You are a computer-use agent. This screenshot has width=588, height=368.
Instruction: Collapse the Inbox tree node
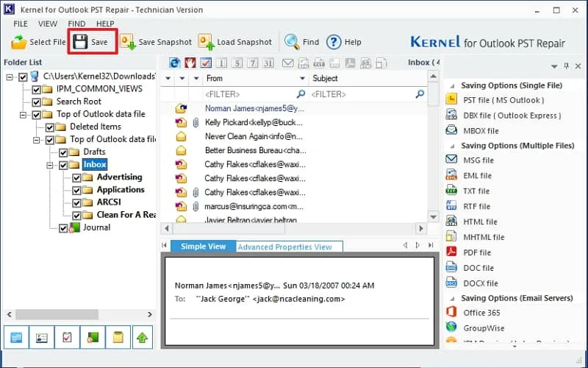coord(50,165)
